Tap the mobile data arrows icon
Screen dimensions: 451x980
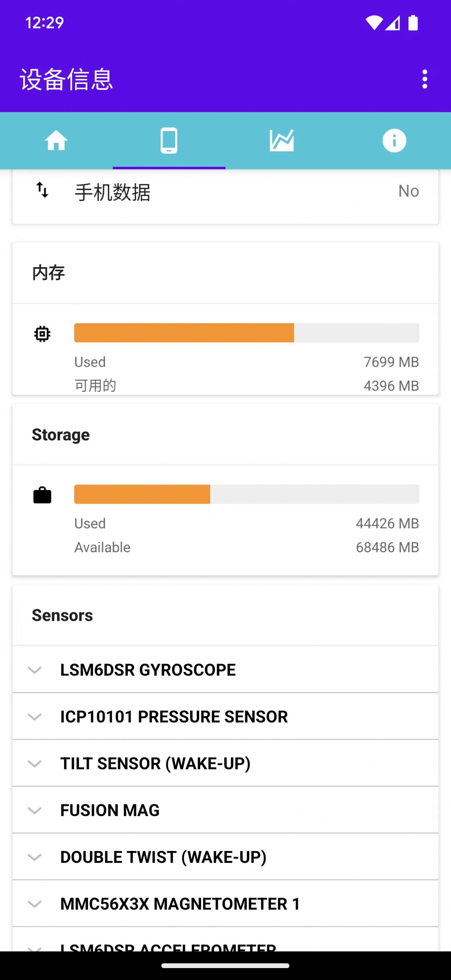click(42, 190)
